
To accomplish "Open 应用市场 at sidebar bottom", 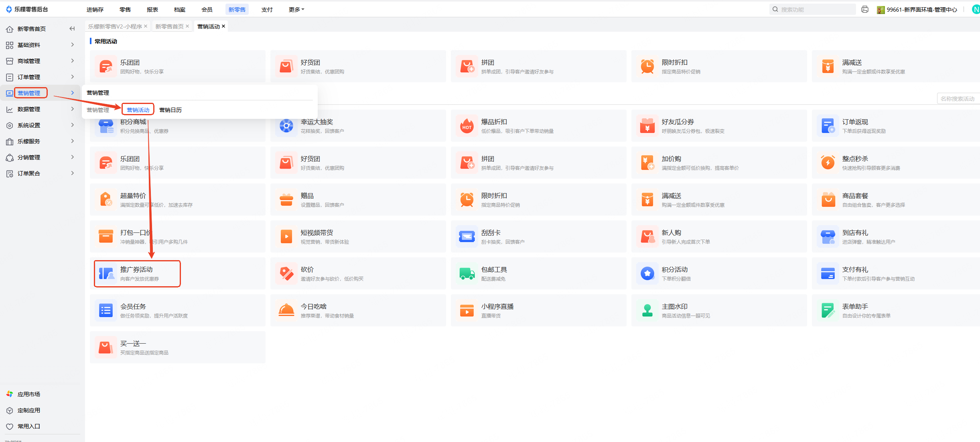I will (x=29, y=394).
